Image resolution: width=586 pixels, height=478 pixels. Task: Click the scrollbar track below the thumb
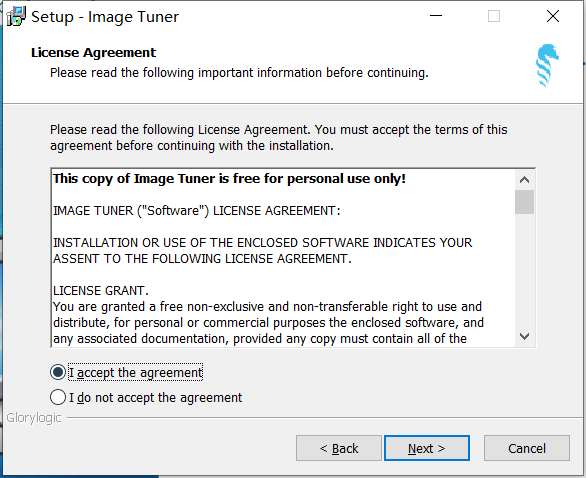(524, 271)
